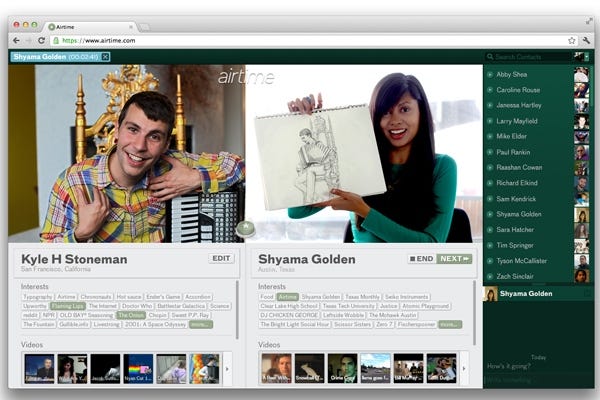This screenshot has height=400, width=600.
Task: Expand more interests for Kyle
Action: pyautogui.click(x=201, y=324)
